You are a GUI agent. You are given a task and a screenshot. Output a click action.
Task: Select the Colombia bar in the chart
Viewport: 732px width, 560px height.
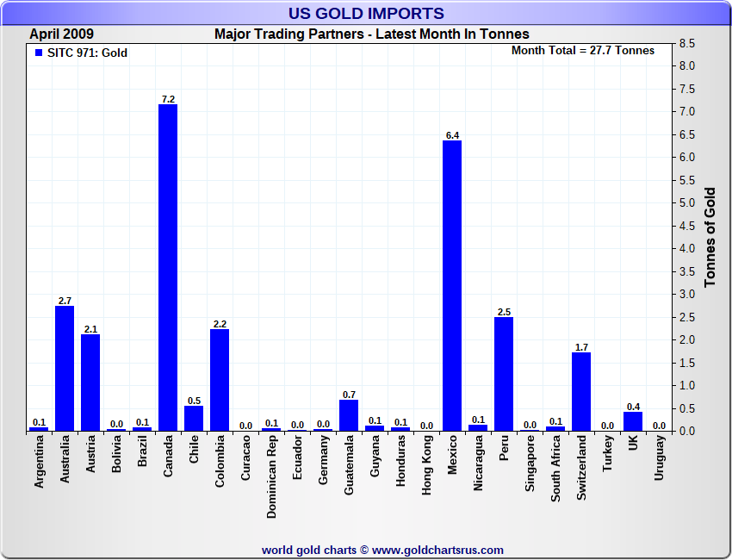(220, 380)
